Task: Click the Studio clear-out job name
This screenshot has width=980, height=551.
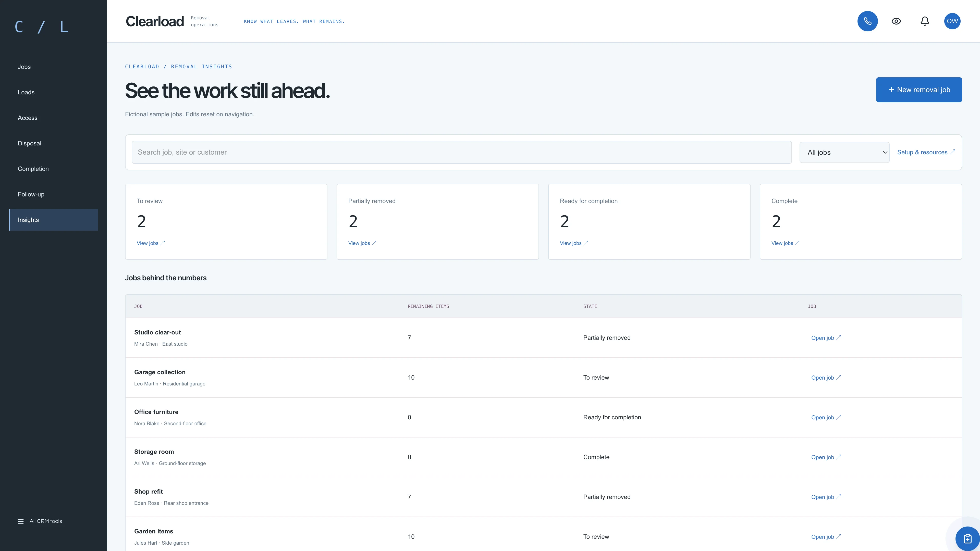Action: click(x=157, y=332)
